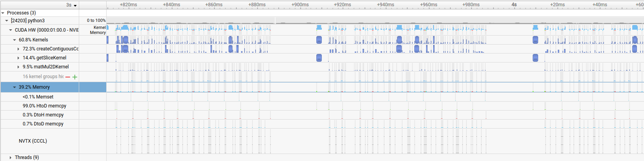Select Kernels row block just before 4s +60ms
This screenshot has width=644, height=161.
pos(635,40)
